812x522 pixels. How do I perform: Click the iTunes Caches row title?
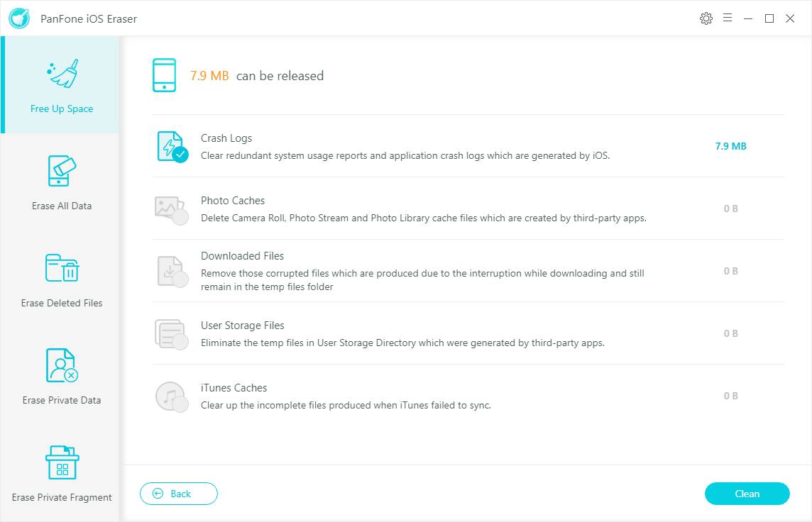point(234,388)
